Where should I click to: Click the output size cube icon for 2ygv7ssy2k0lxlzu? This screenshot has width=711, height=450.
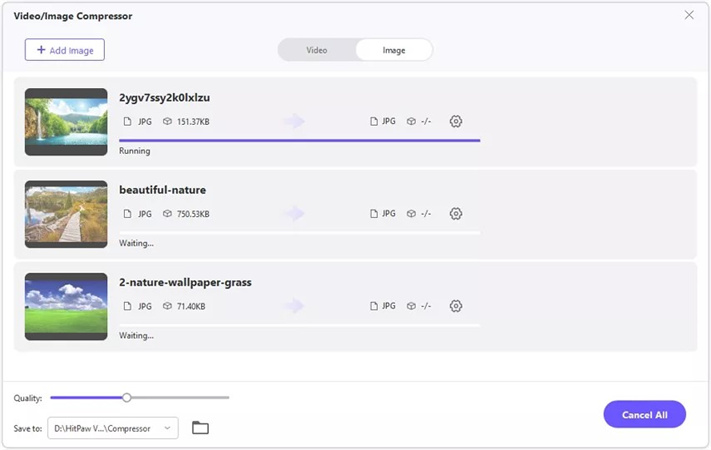410,122
